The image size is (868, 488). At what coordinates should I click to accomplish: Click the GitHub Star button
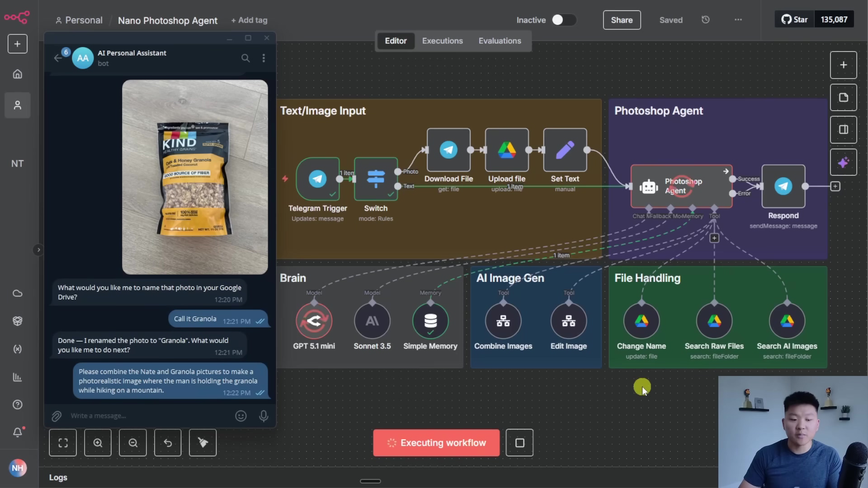pyautogui.click(x=794, y=19)
